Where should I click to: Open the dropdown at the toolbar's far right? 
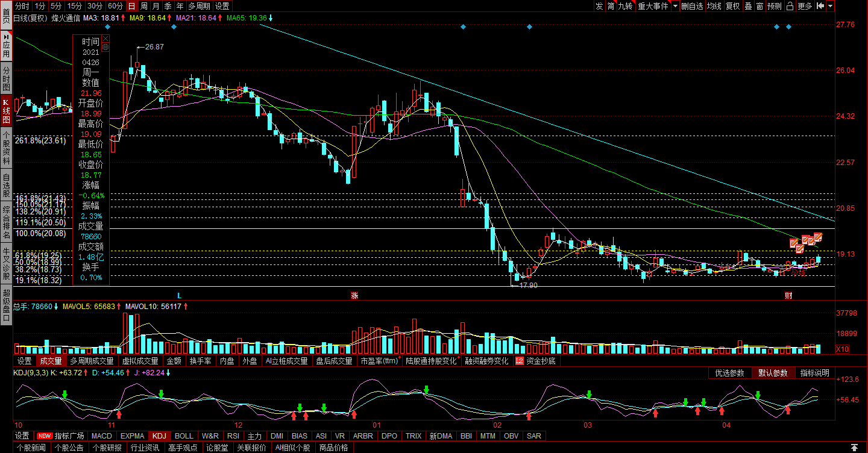point(831,6)
